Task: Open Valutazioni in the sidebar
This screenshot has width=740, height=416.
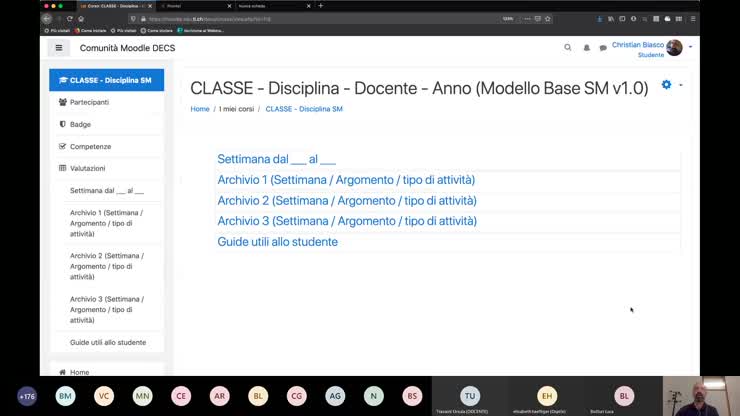Action: pos(87,168)
